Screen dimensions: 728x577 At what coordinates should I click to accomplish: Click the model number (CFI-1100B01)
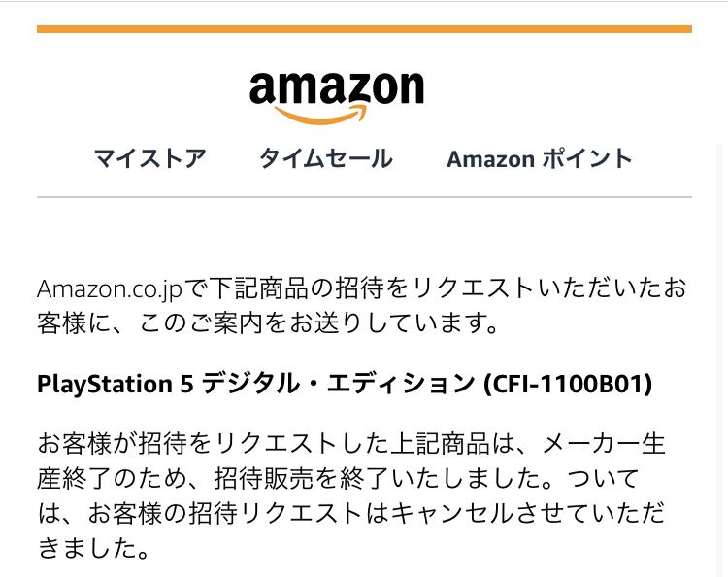[x=568, y=385]
